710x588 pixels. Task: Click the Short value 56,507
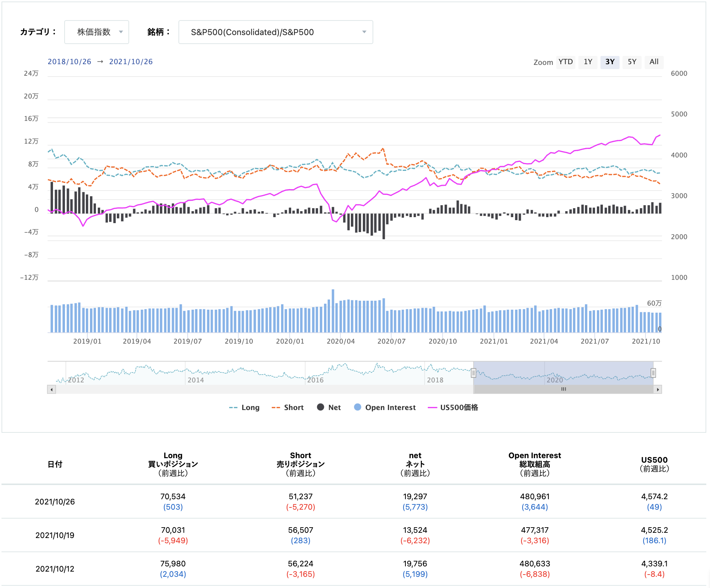point(300,530)
